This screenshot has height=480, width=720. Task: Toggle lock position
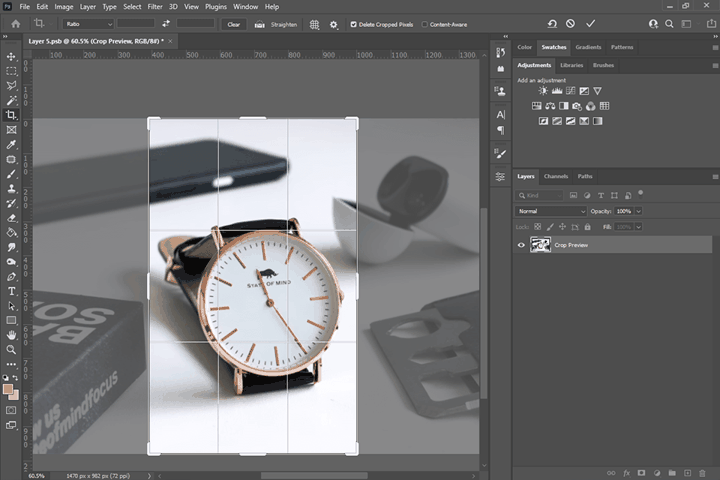[x=562, y=226]
